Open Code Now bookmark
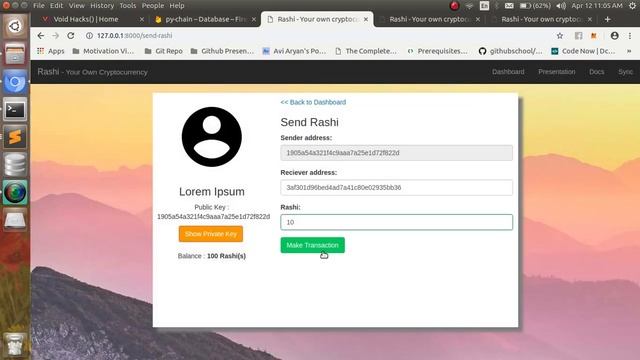This screenshot has height=360, width=640. [x=583, y=51]
